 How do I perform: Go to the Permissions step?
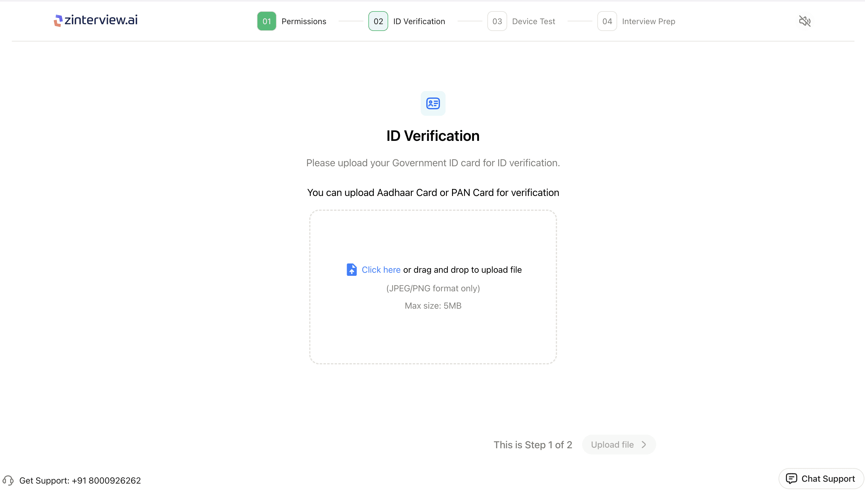point(304,21)
